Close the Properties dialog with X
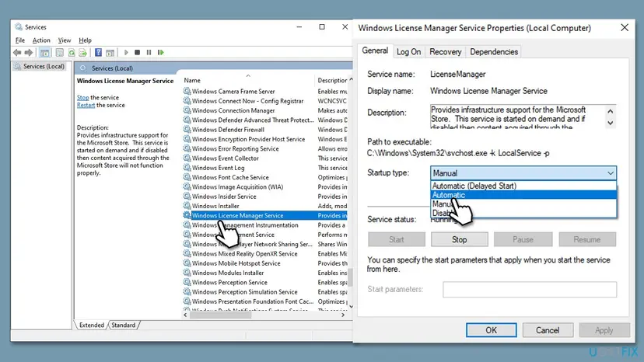Screen dimensions: 644x362 coord(625,27)
